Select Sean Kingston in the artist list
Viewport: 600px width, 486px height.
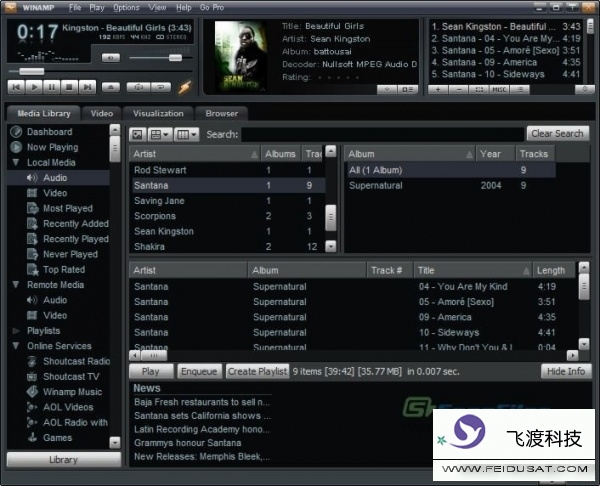228,232
